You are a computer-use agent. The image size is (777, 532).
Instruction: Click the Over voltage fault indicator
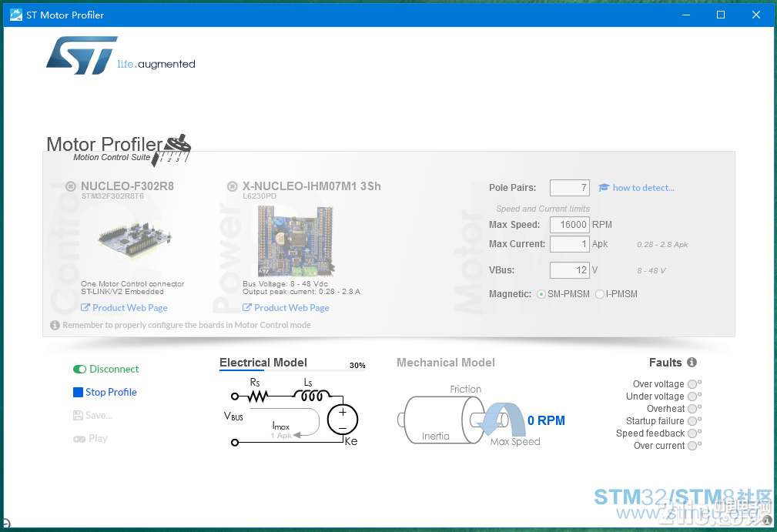pyautogui.click(x=692, y=384)
